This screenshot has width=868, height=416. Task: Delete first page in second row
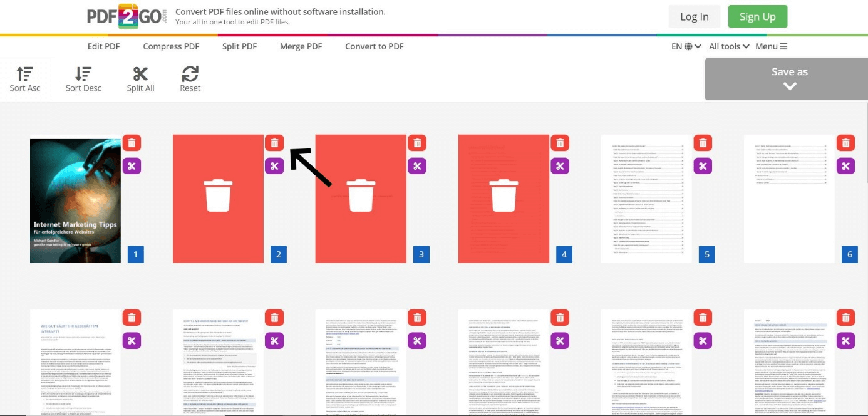(x=132, y=318)
